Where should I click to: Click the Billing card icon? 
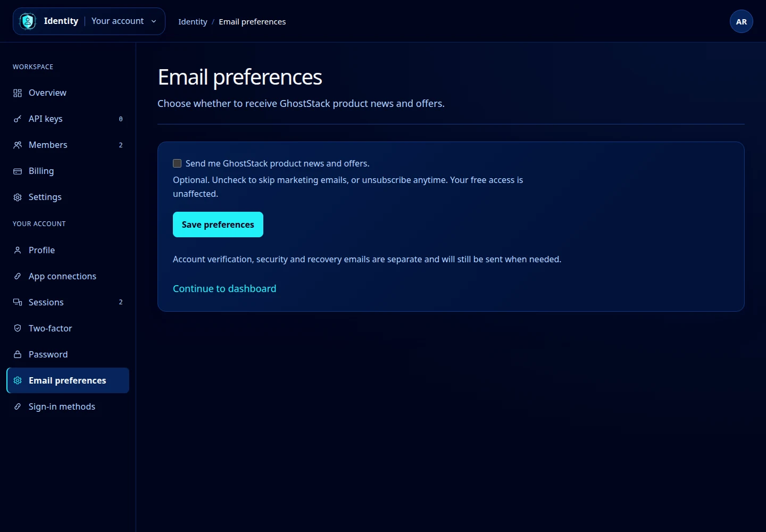(x=18, y=171)
